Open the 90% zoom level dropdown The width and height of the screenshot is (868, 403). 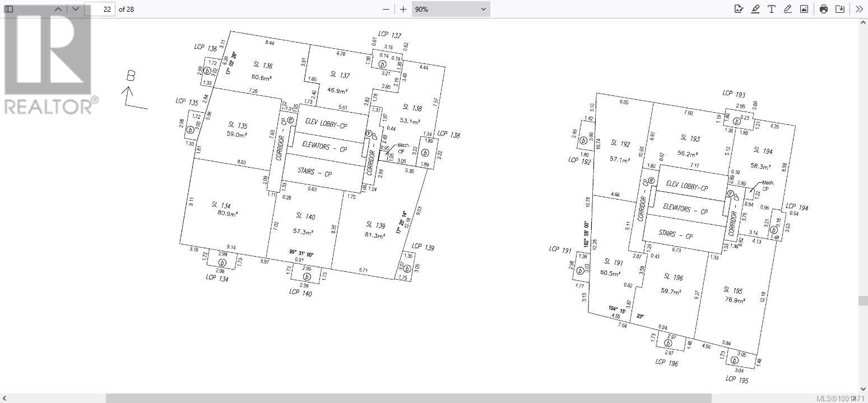451,9
